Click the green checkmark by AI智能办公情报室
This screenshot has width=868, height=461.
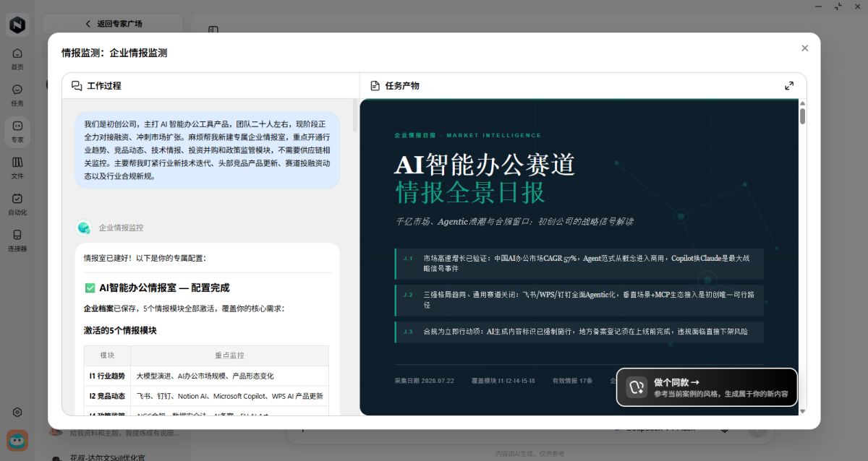[x=90, y=288]
